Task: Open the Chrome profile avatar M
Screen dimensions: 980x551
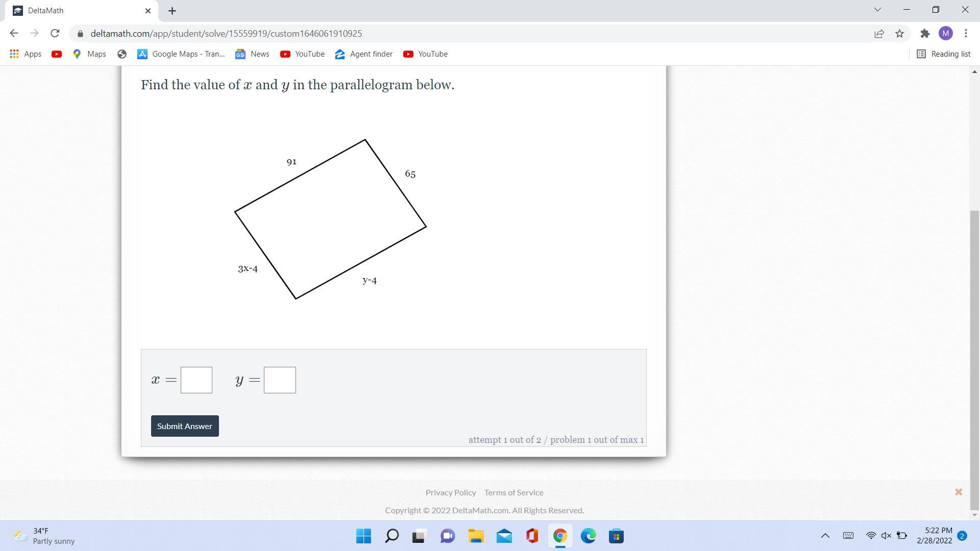Action: pos(945,33)
